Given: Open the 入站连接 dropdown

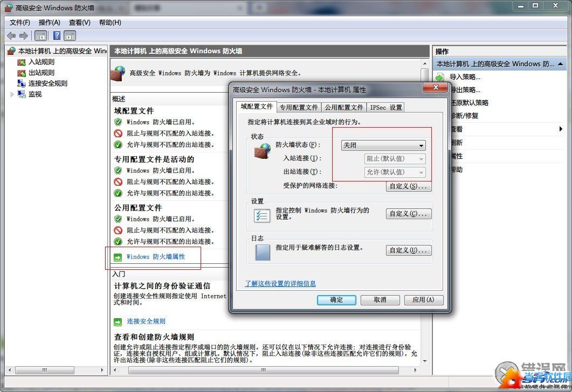Looking at the screenshot, I should point(395,159).
